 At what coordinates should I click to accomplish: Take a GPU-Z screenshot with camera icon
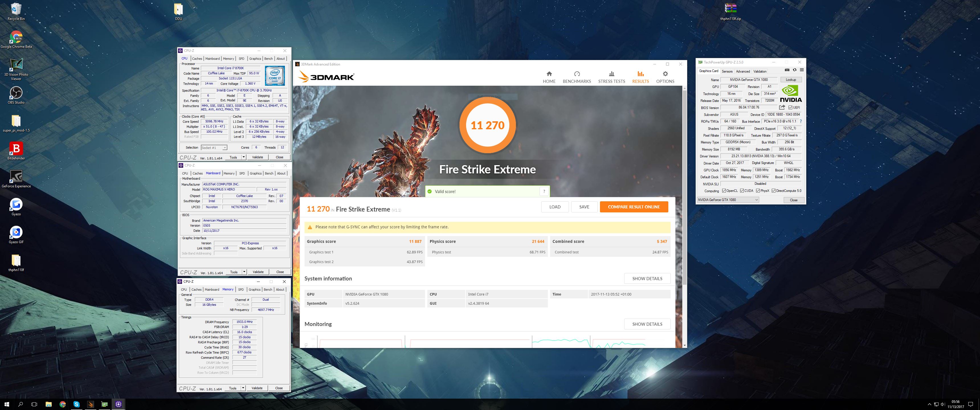pyautogui.click(x=787, y=70)
